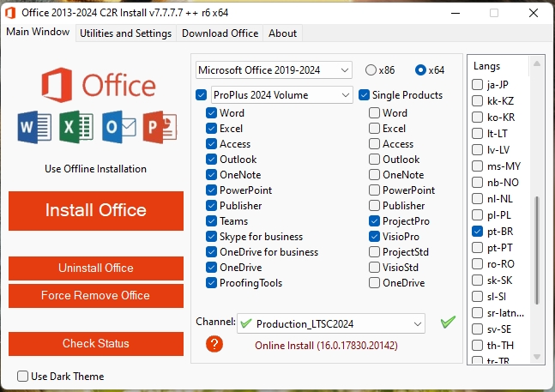
Task: Uncheck Access in the ProPlus suite list
Action: coord(211,143)
